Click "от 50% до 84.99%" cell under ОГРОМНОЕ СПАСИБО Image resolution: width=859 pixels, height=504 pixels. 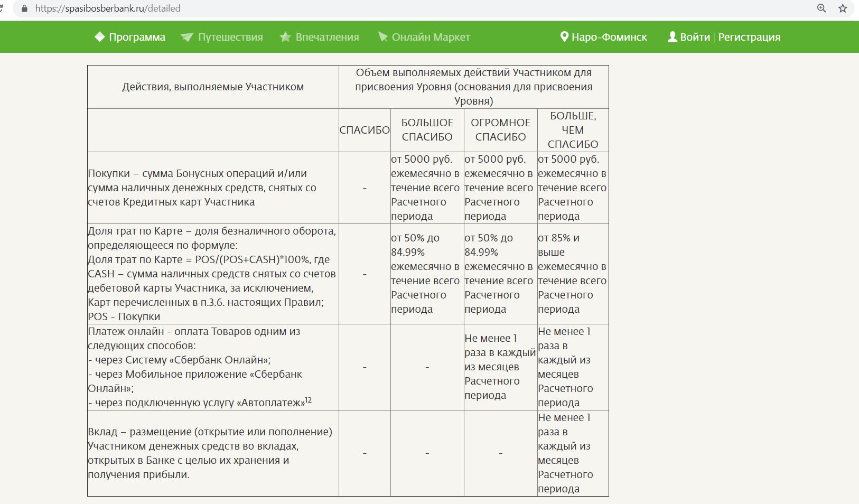tap(500, 274)
